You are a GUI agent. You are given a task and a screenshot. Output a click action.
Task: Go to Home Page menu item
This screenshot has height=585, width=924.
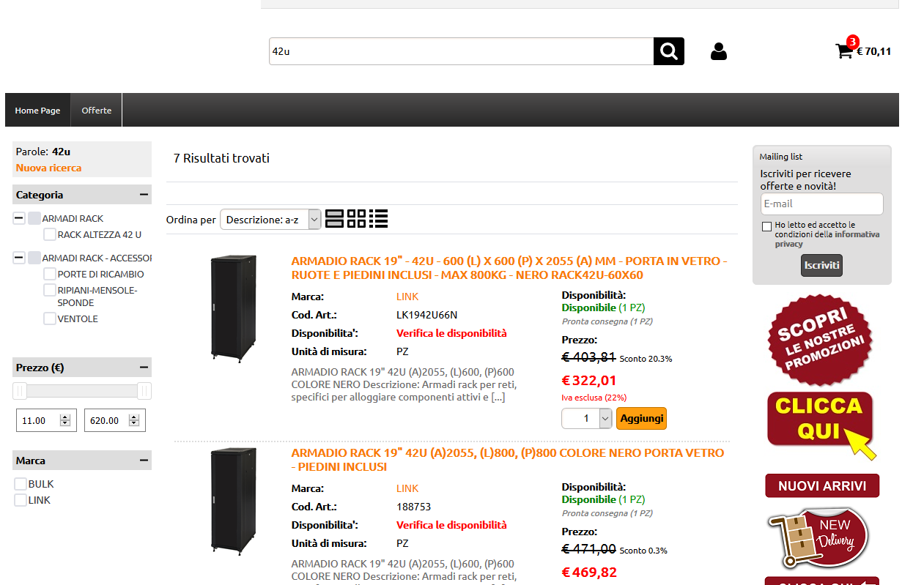[x=37, y=111]
